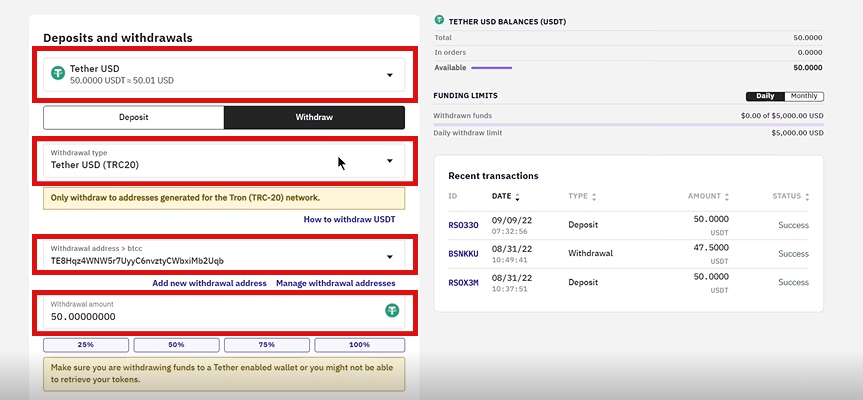This screenshot has width=863, height=400.
Task: Click the Withdrawal amount input field
Action: tap(224, 312)
